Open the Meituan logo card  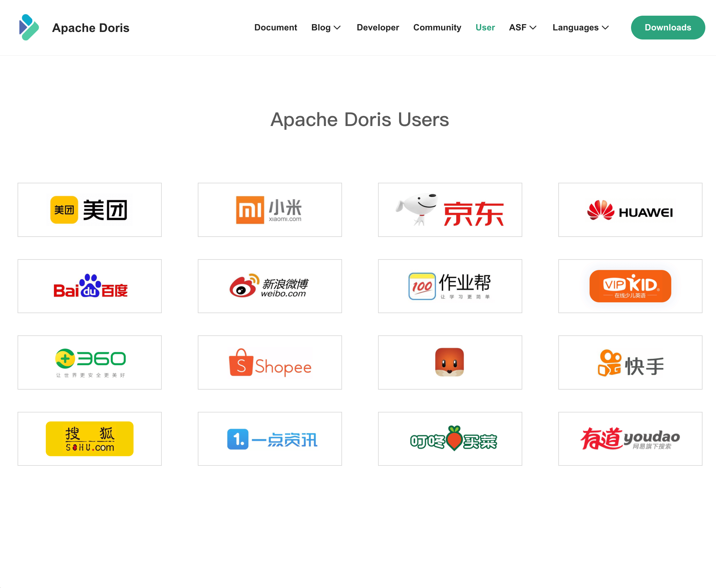(89, 210)
